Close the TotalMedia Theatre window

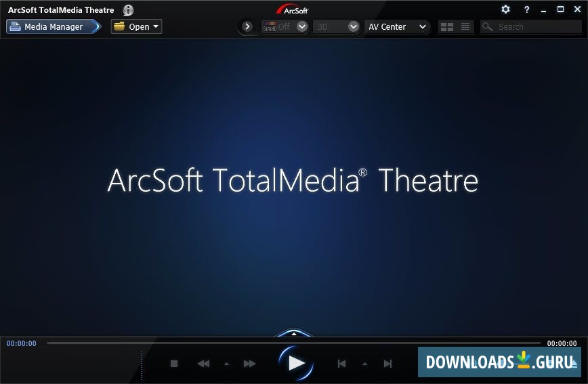point(577,9)
